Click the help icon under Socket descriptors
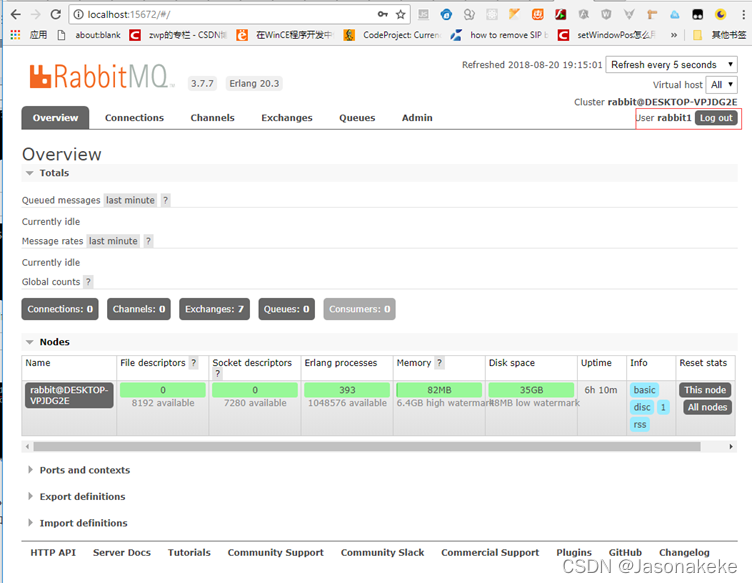Screen dimensions: 752x583 tap(217, 374)
